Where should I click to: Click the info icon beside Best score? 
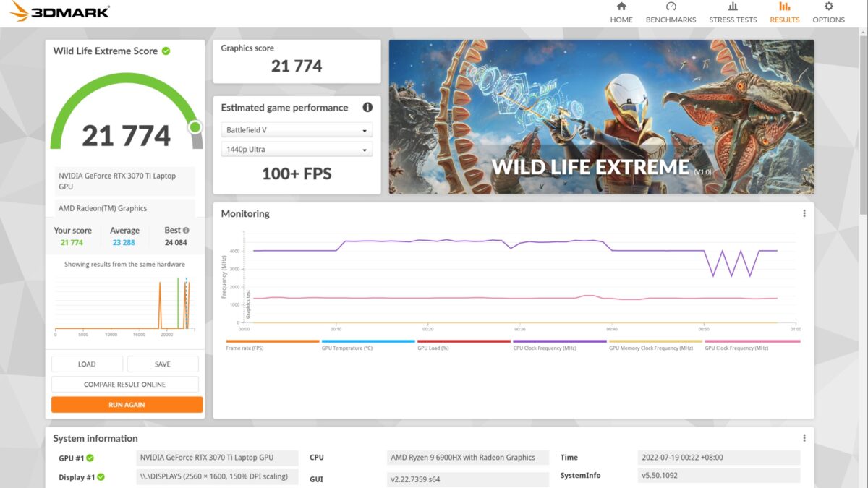click(x=186, y=231)
